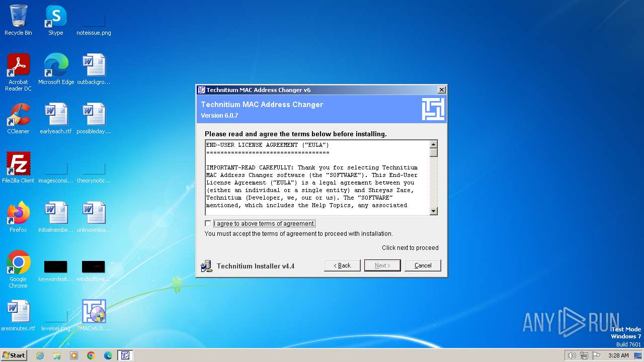This screenshot has height=362, width=644.
Task: Select the unknownlea... document
Action: 94,217
